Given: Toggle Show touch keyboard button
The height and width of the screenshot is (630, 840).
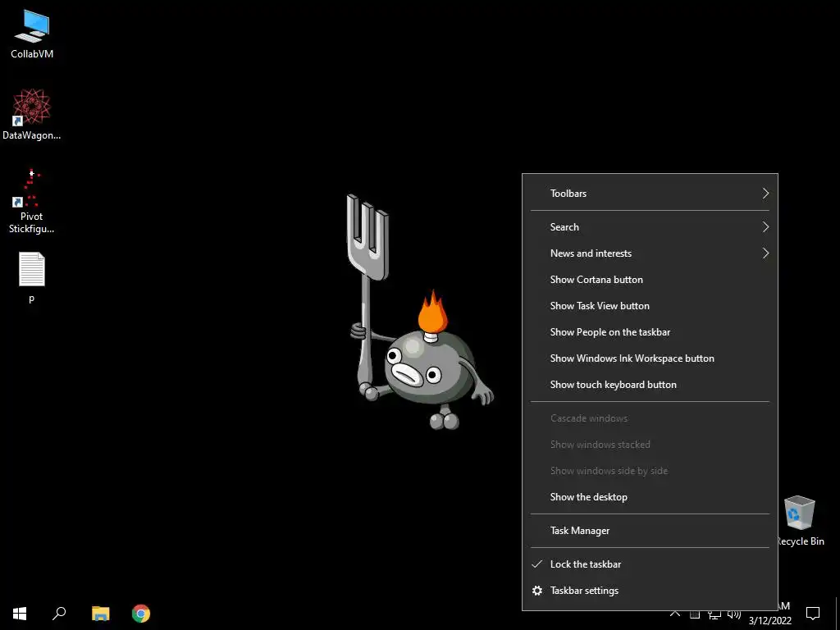Looking at the screenshot, I should (x=650, y=385).
